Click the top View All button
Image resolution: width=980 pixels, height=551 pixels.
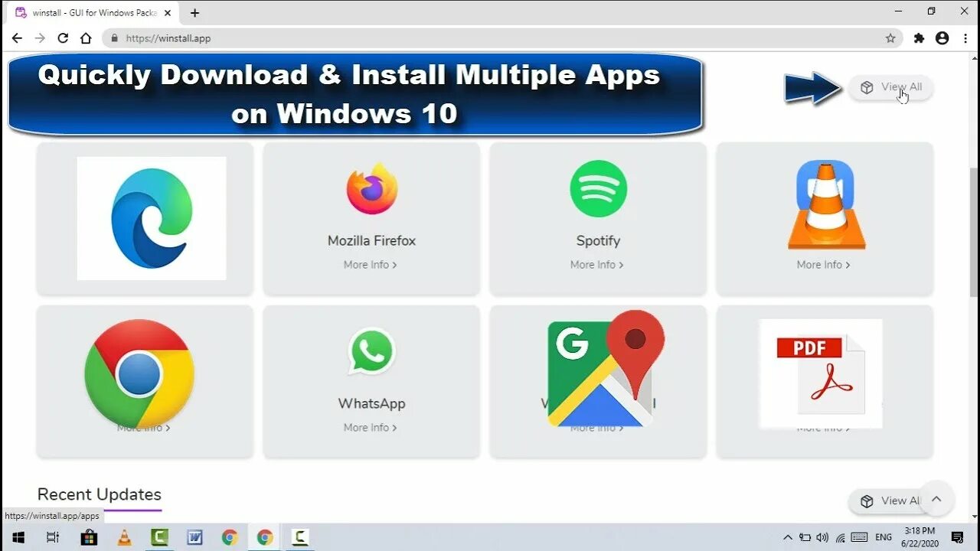click(x=890, y=87)
